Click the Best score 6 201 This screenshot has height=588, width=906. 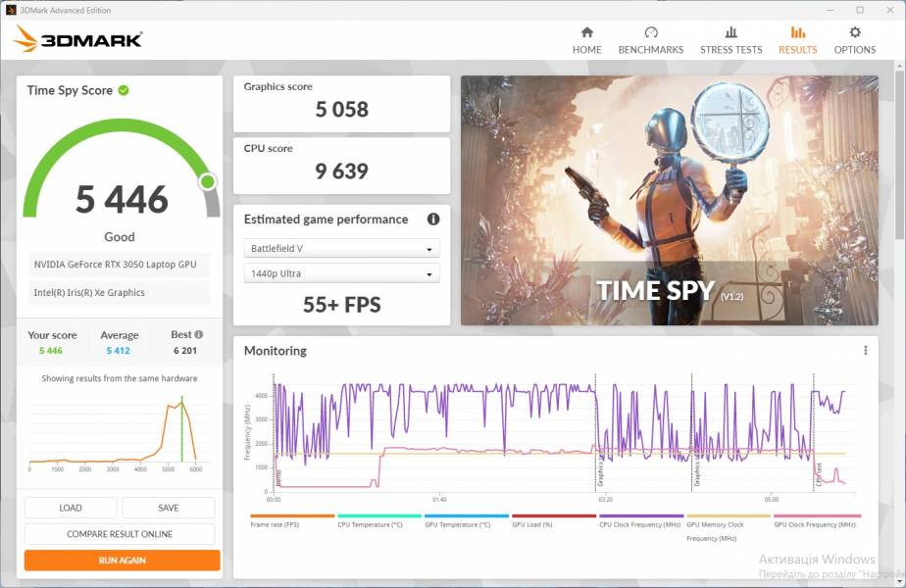(x=185, y=351)
